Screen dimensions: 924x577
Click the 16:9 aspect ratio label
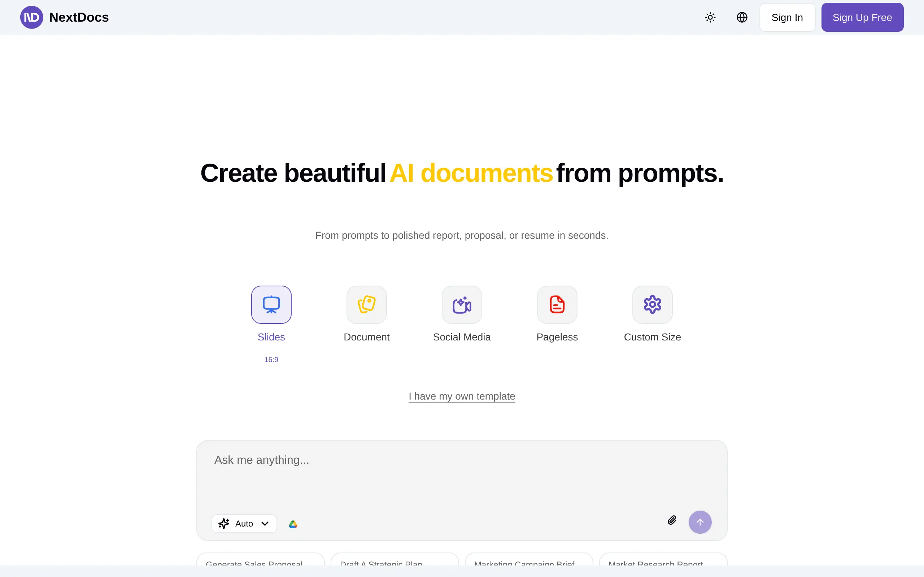click(271, 360)
